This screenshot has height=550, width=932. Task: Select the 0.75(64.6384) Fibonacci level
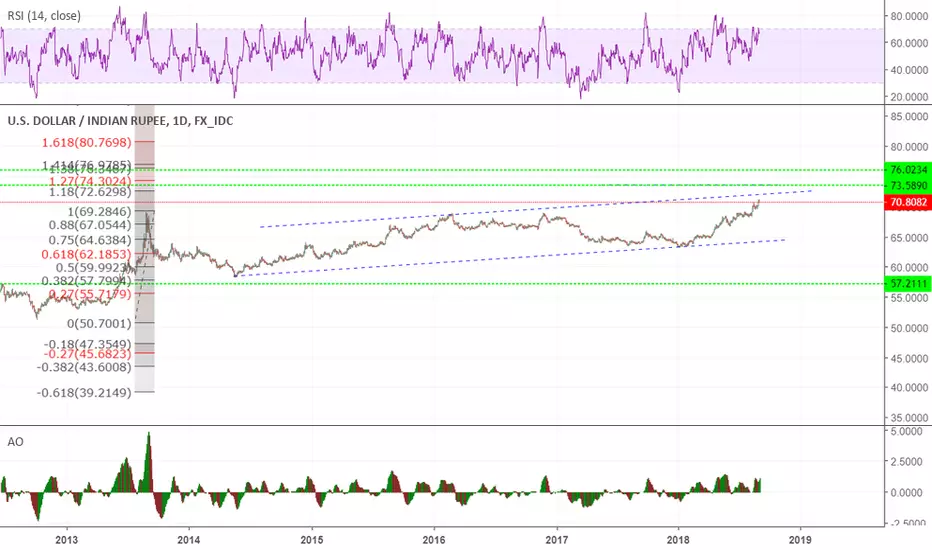pyautogui.click(x=90, y=240)
